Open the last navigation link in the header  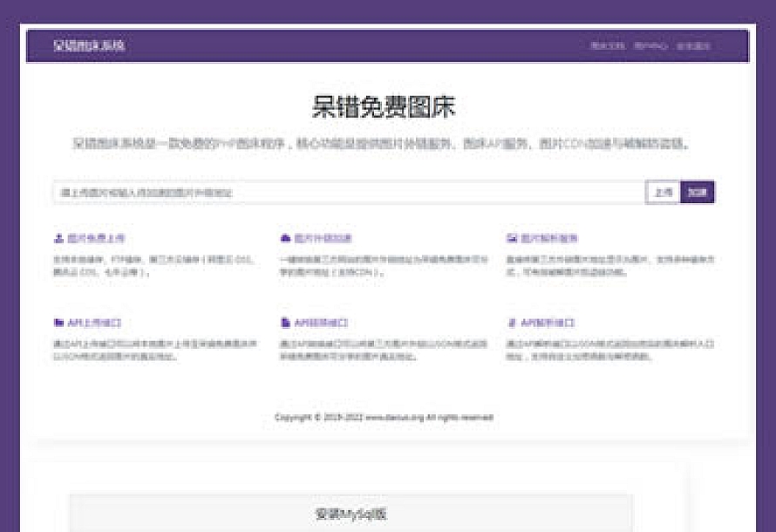[693, 46]
